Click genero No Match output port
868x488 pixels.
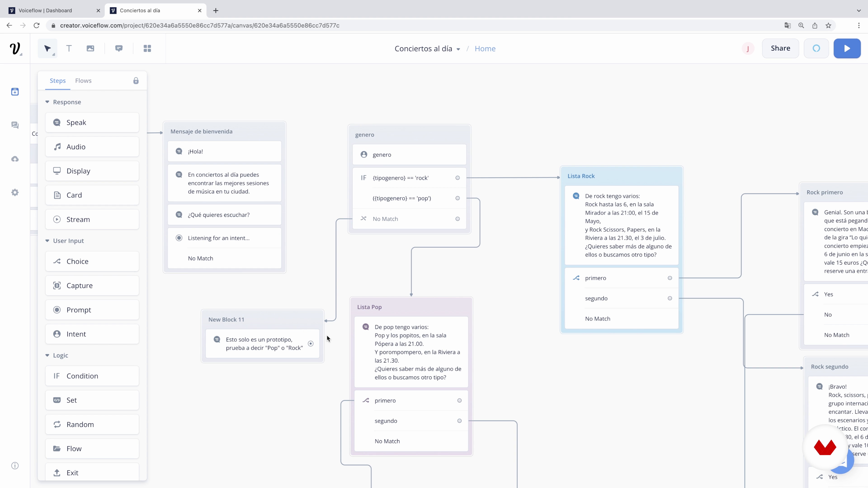coord(458,219)
